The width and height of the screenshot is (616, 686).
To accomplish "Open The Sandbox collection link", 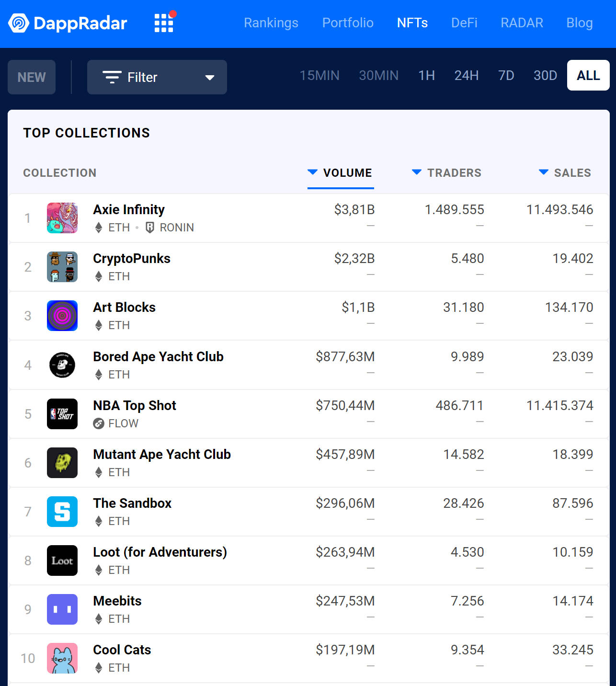I will click(132, 503).
